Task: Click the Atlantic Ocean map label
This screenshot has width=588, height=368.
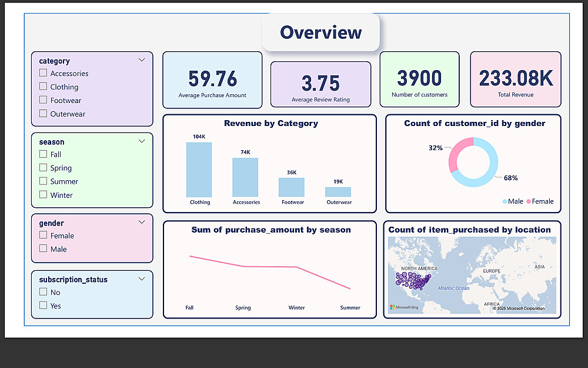Action: 454,289
